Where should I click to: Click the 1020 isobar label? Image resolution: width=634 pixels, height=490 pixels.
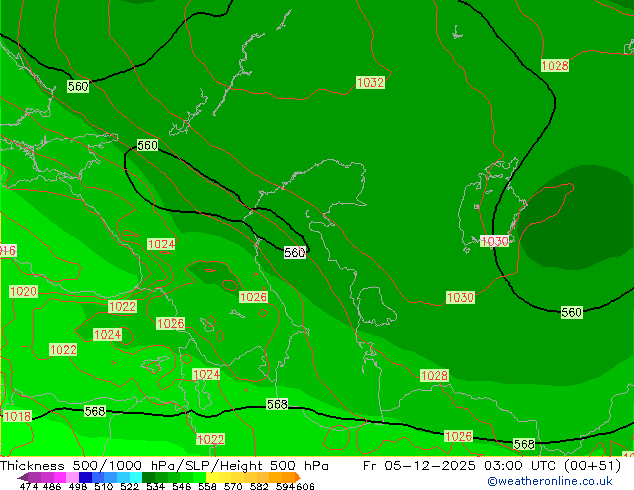click(x=23, y=291)
